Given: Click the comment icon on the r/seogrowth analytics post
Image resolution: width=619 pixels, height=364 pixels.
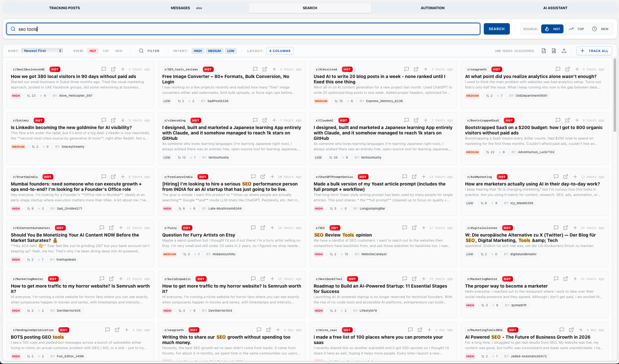Looking at the screenshot, I should 558,69.
